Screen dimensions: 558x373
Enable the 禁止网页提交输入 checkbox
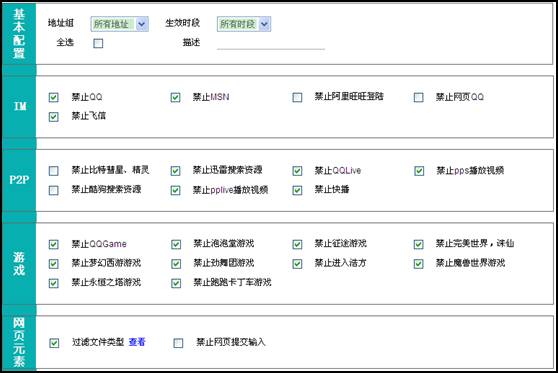(178, 343)
